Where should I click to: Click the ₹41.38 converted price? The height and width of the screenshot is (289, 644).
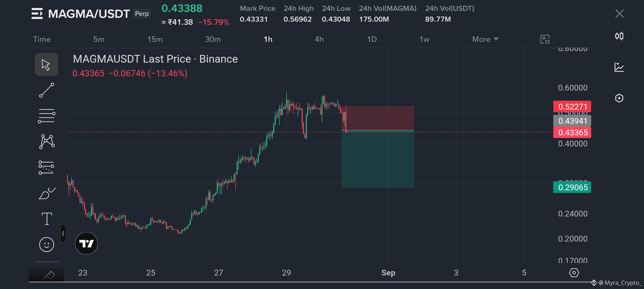click(x=180, y=22)
